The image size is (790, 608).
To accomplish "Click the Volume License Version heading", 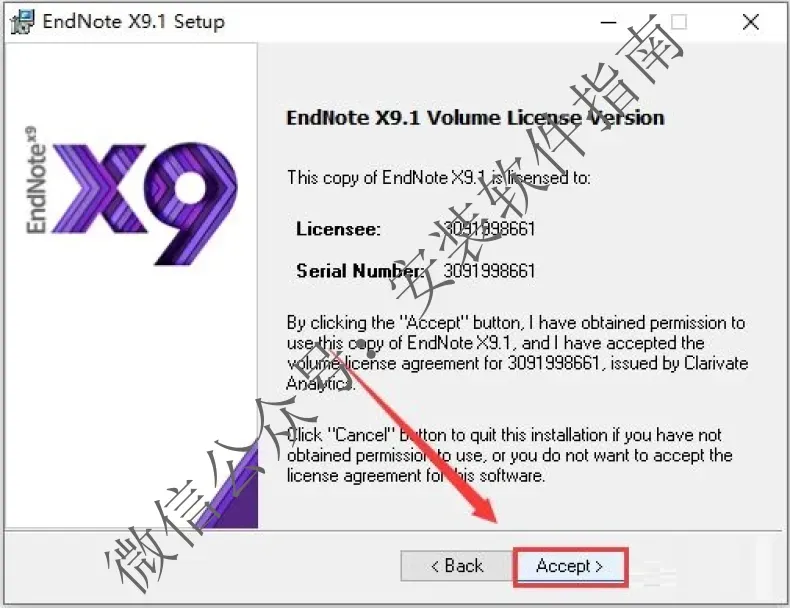I will coord(475,118).
